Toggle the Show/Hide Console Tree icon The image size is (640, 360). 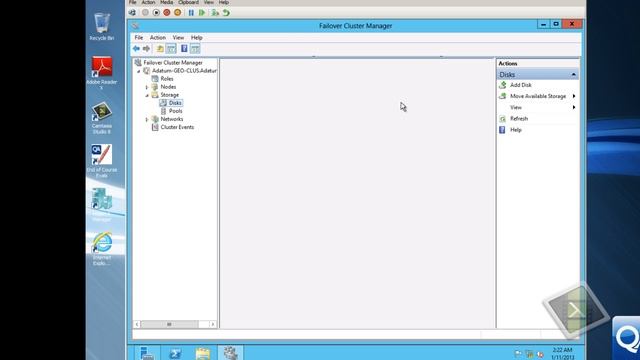pyautogui.click(x=171, y=49)
